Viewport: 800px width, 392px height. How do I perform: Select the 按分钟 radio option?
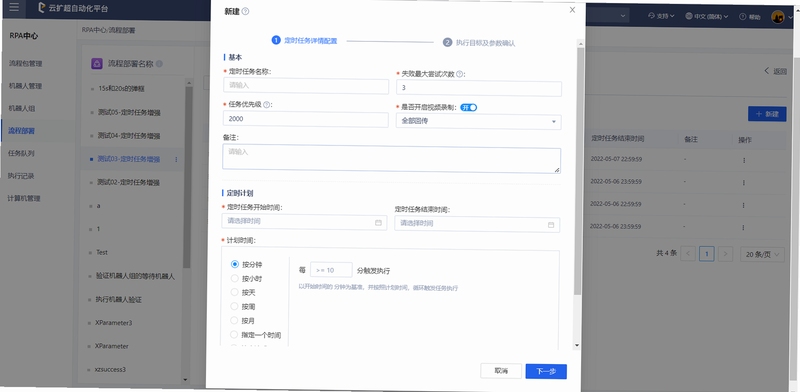coord(235,264)
